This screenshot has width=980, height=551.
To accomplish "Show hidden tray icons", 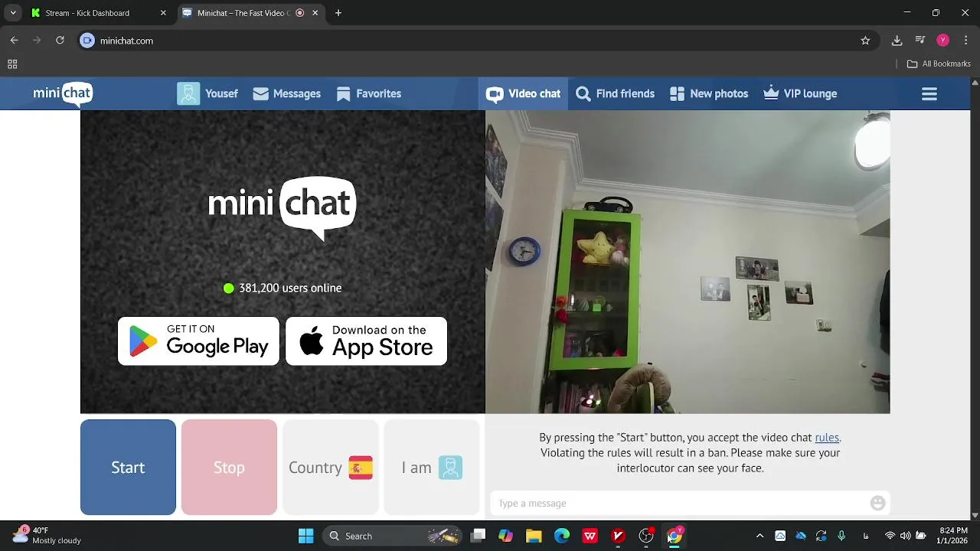I will tap(759, 536).
